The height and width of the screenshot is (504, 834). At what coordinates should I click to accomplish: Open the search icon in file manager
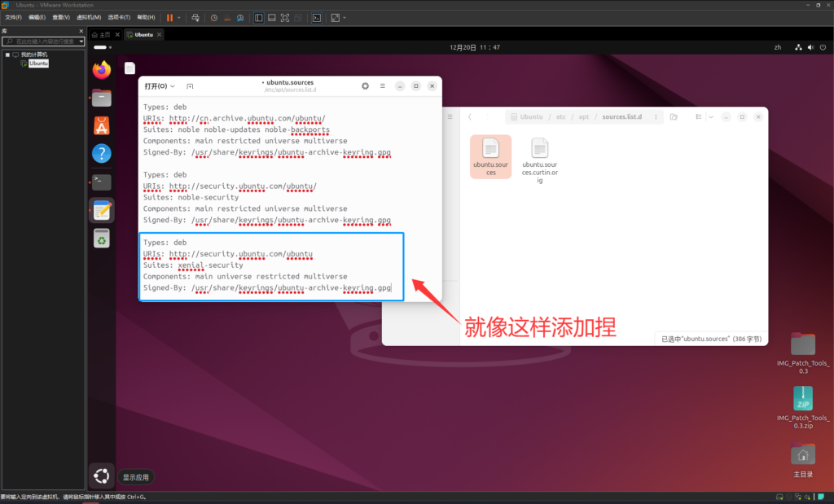(673, 116)
